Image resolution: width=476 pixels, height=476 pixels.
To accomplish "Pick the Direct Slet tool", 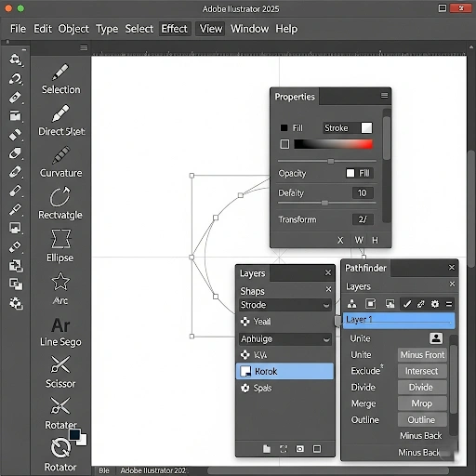I will (x=61, y=121).
